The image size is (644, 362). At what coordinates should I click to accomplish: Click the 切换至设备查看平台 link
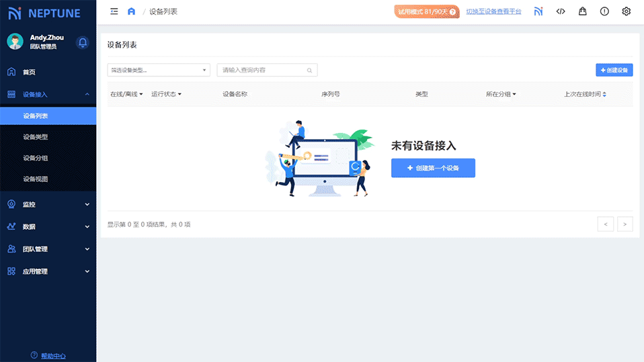(493, 12)
